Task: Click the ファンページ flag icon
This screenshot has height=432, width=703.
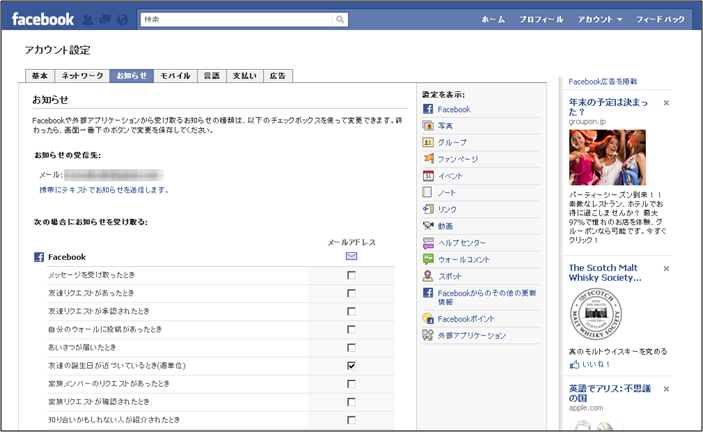Action: point(428,159)
